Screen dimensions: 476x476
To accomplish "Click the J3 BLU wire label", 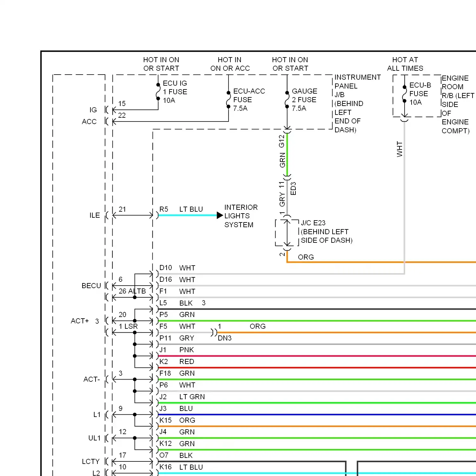I will point(176,408).
